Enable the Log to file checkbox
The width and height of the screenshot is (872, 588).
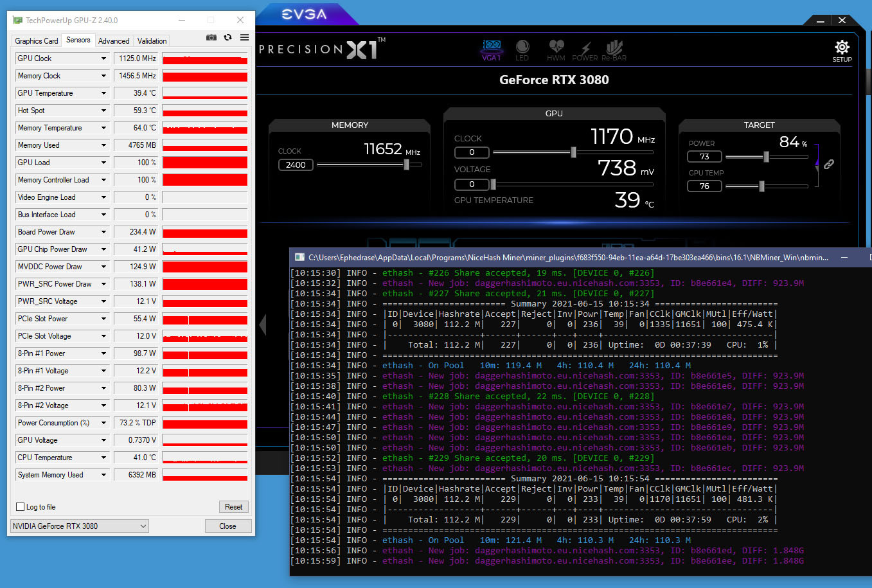21,507
